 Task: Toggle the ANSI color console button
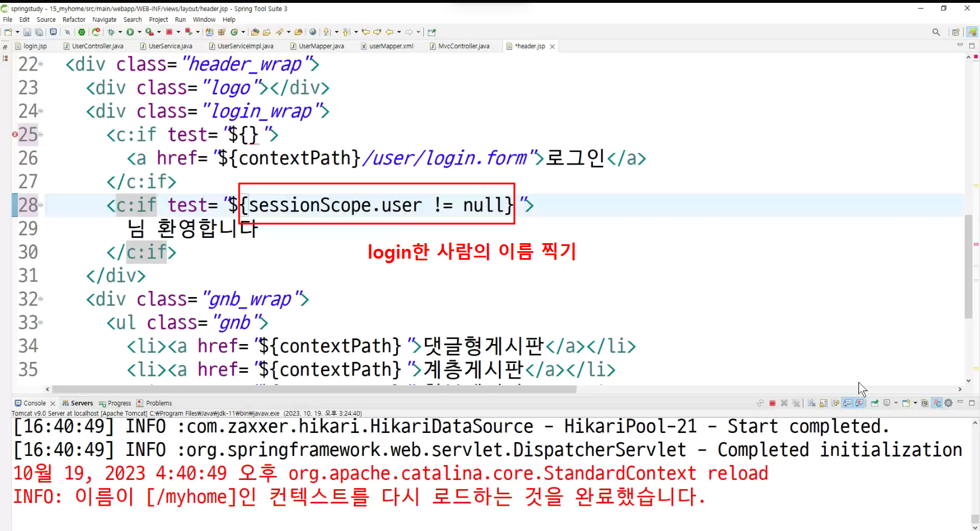click(937, 403)
